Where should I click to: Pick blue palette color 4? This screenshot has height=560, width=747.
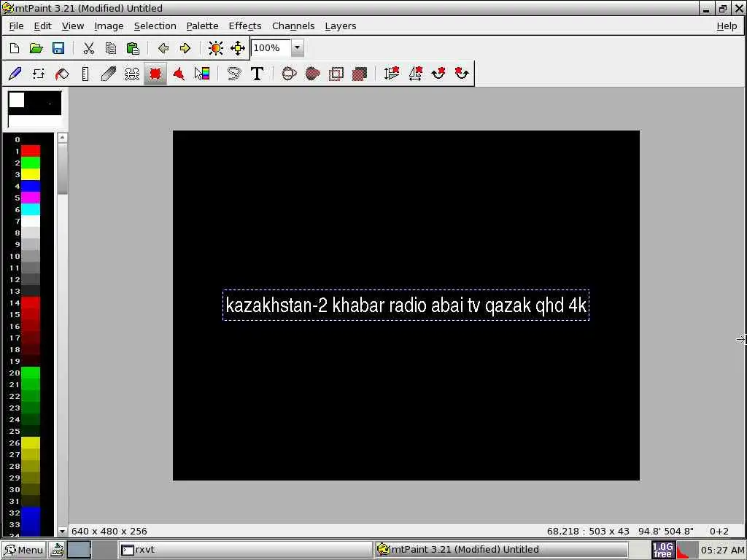(31, 186)
